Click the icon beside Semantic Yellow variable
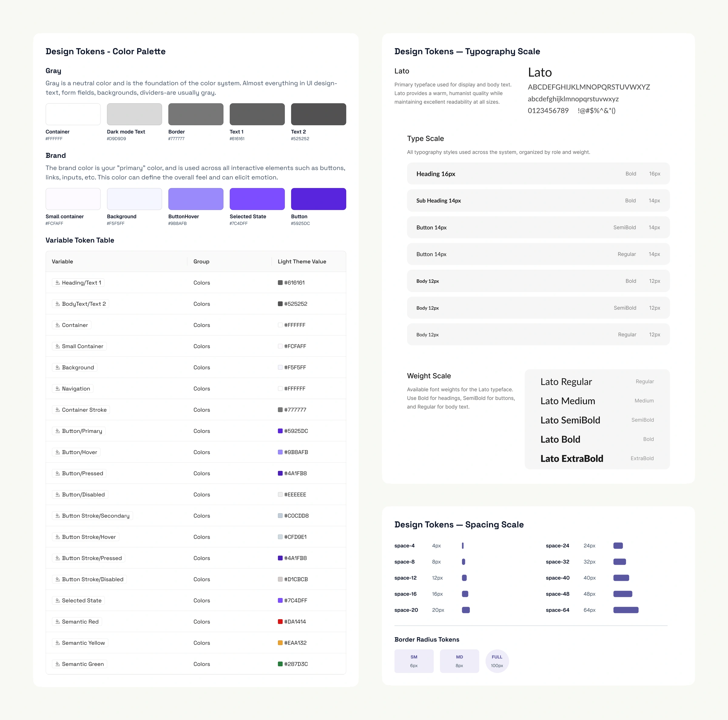 pos(58,643)
